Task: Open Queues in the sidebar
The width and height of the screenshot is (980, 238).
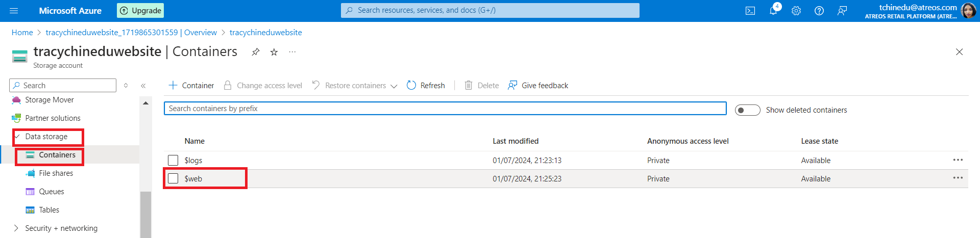Action: coord(52,192)
